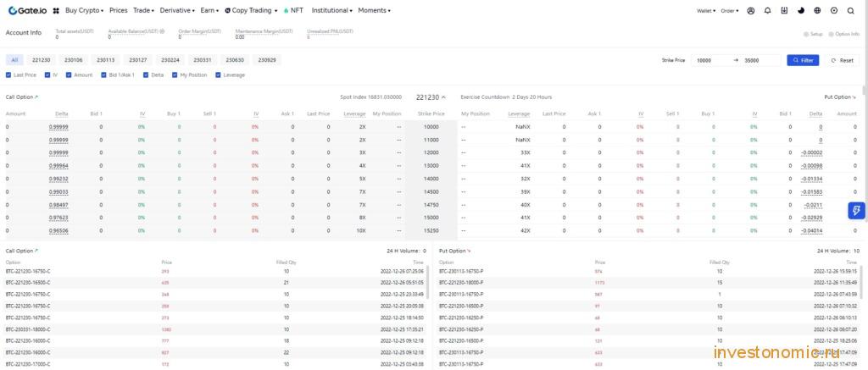Select the 230106 expiry tab
Image resolution: width=868 pixels, height=370 pixels.
74,60
